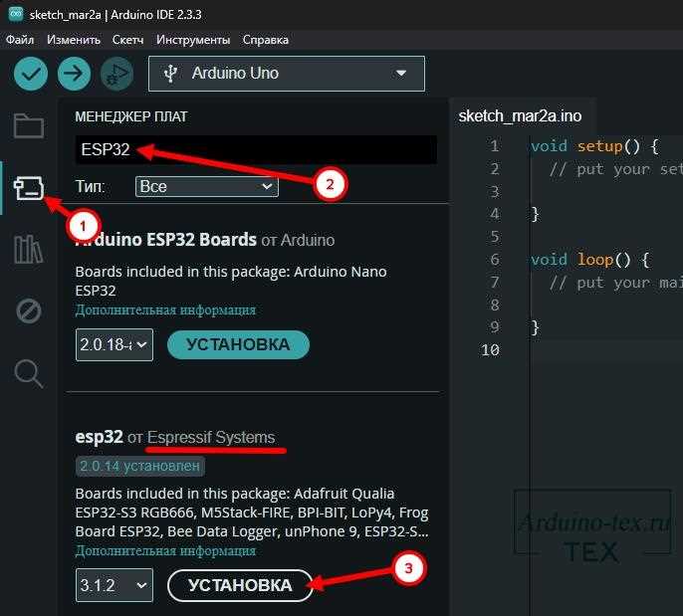Screen dimensions: 683x616
Task: Open version dropdown showing 2.0.18
Action: [114, 344]
